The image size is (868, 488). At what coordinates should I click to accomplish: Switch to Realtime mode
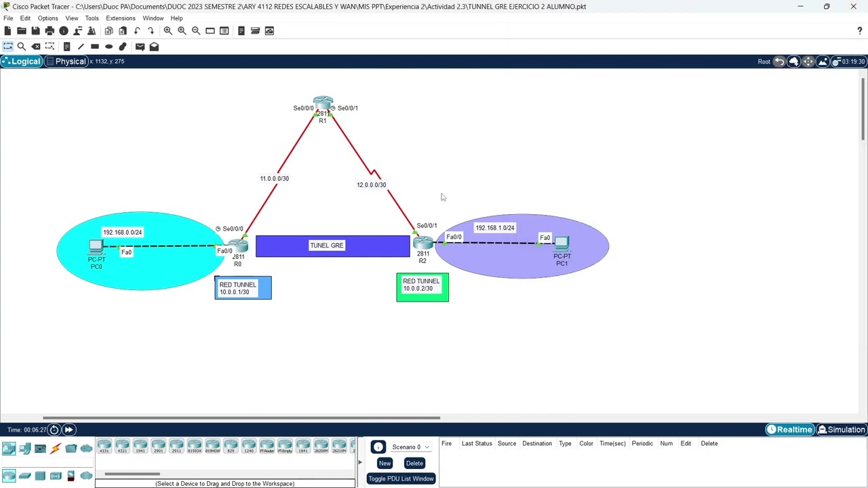point(789,430)
